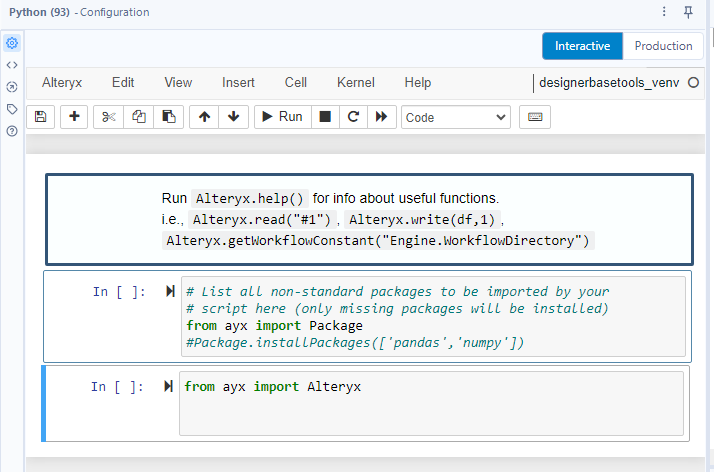Open the Insert menu
Image resolution: width=714 pixels, height=472 pixels.
coord(238,82)
